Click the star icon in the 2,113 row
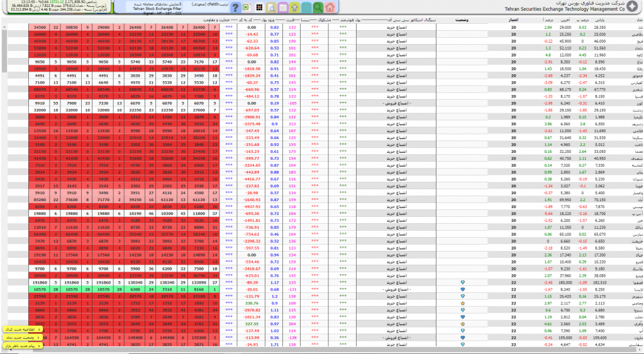644x354 pixels. 463,303
